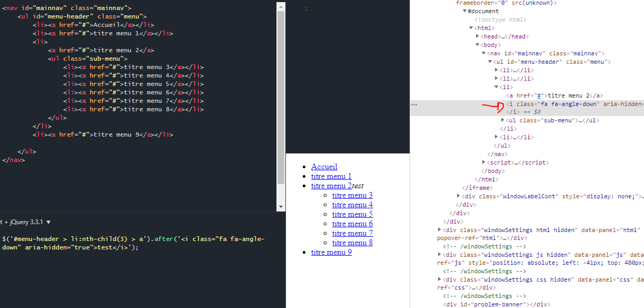Image resolution: width=644 pixels, height=308 pixels.
Task: Collapse the li node containing titre menu 2
Action: click(x=497, y=87)
